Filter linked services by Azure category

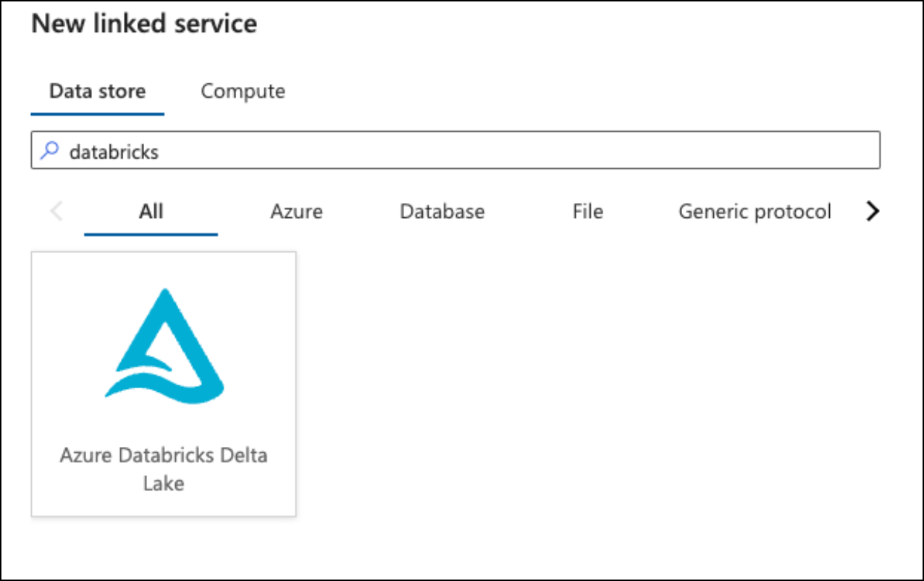(x=296, y=211)
